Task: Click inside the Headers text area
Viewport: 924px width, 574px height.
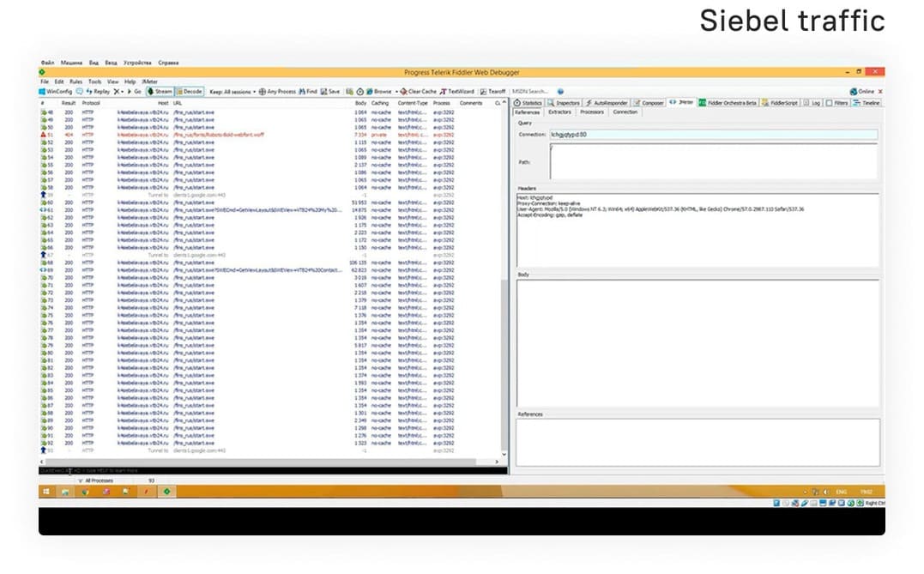Action: click(x=698, y=230)
